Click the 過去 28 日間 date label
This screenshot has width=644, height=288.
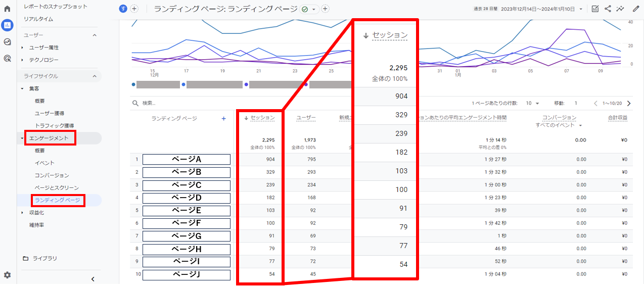[486, 9]
